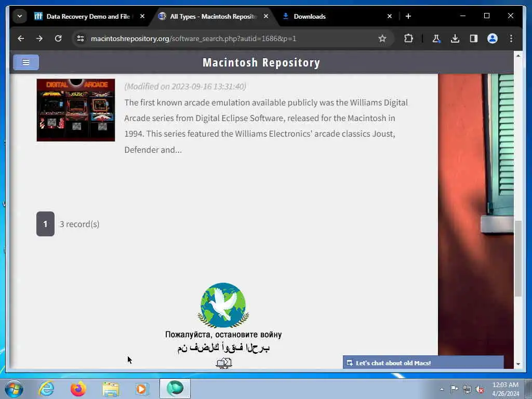532x399 pixels.
Task: Open the Digital Arcade thumbnail image
Action: click(x=76, y=110)
